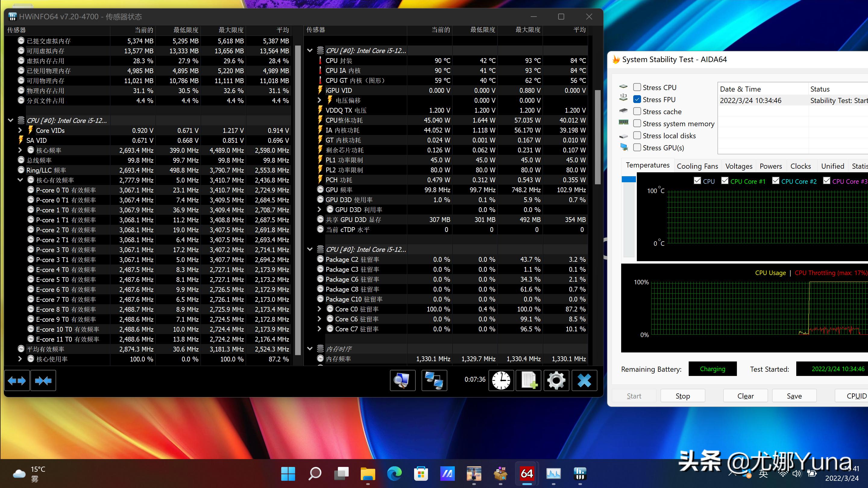Open the Voltages tab in AIDA64
The image size is (868, 488).
[x=739, y=166]
